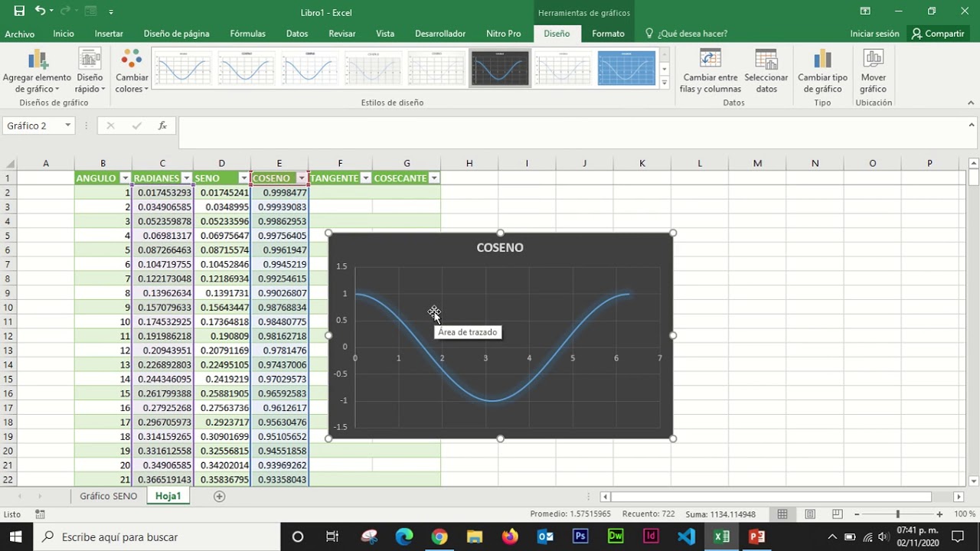The height and width of the screenshot is (551, 980).
Task: Click Cambiar entre filas y columnas
Action: [710, 71]
